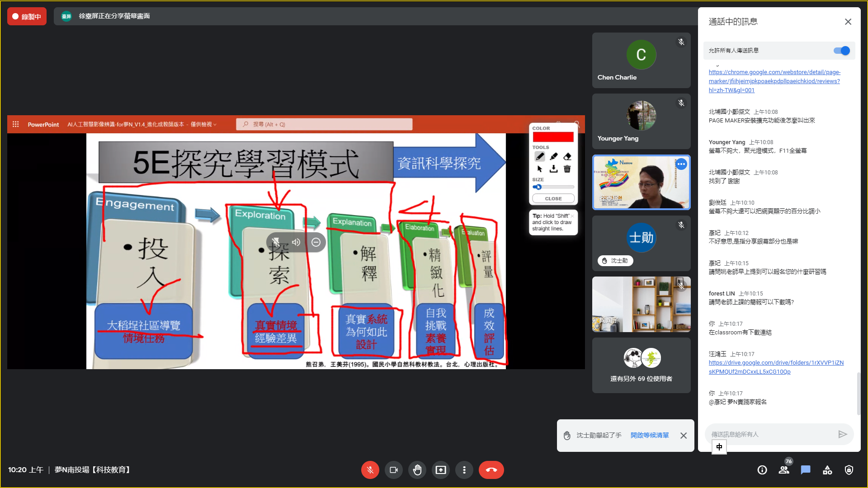Open the Google Drive folder link in chat
The height and width of the screenshot is (488, 868).
(x=776, y=367)
